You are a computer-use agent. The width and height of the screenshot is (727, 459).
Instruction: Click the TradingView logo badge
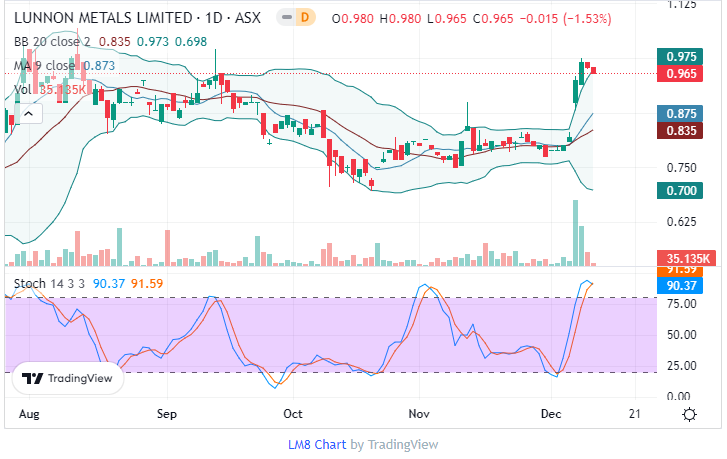coord(68,379)
